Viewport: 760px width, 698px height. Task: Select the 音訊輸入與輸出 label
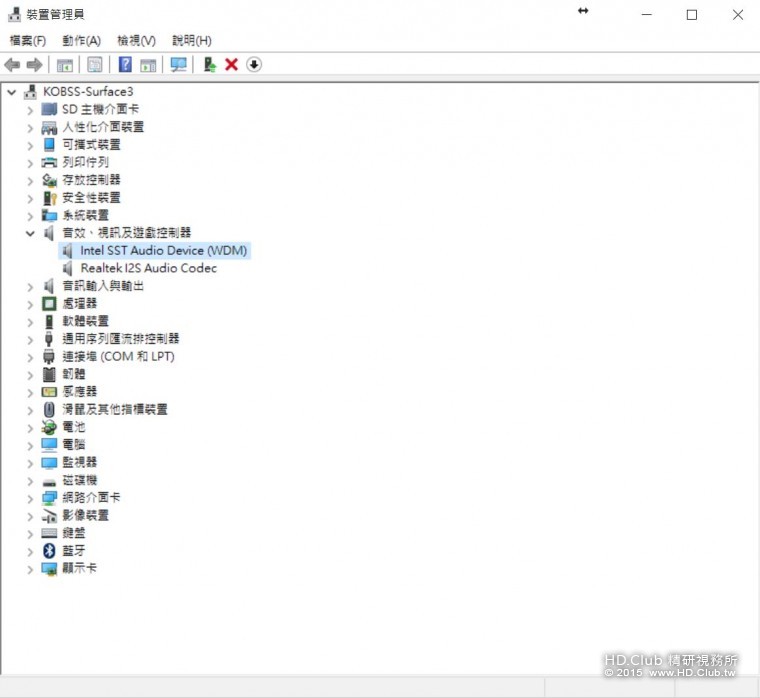point(103,286)
